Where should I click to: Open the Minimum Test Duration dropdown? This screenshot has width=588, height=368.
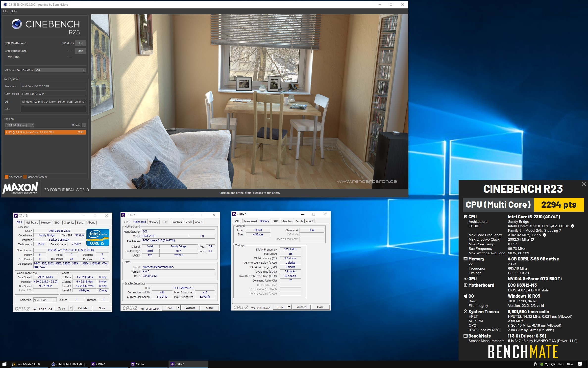(60, 70)
